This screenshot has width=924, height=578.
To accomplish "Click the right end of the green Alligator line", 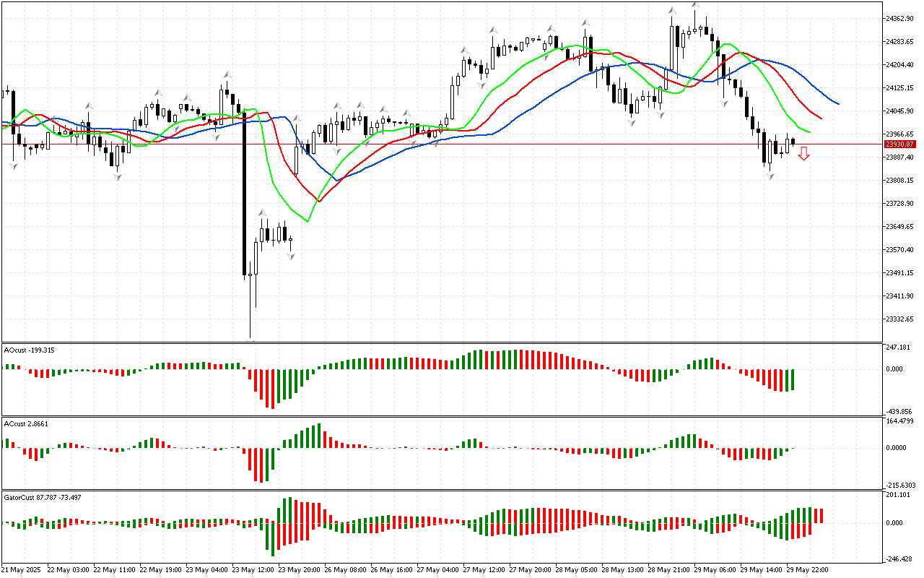I will [x=810, y=132].
